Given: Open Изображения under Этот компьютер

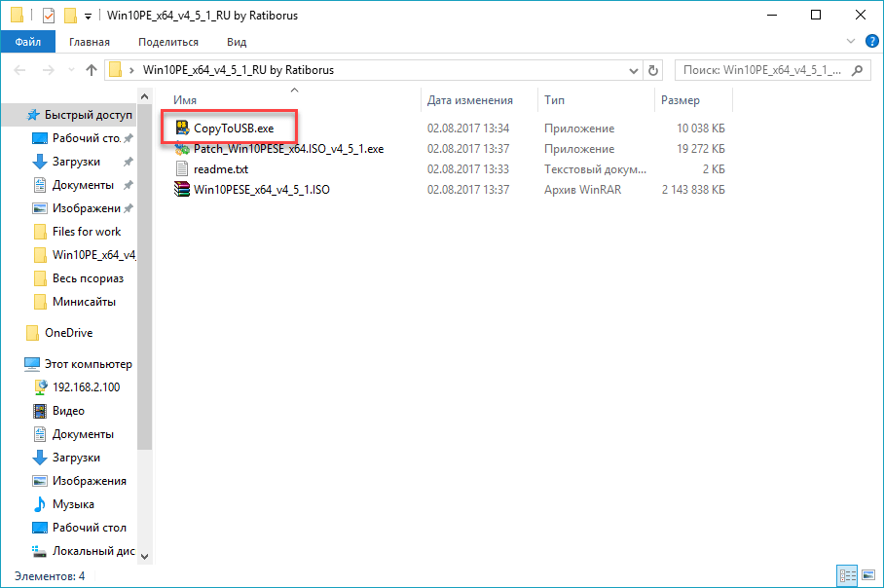Looking at the screenshot, I should [79, 481].
